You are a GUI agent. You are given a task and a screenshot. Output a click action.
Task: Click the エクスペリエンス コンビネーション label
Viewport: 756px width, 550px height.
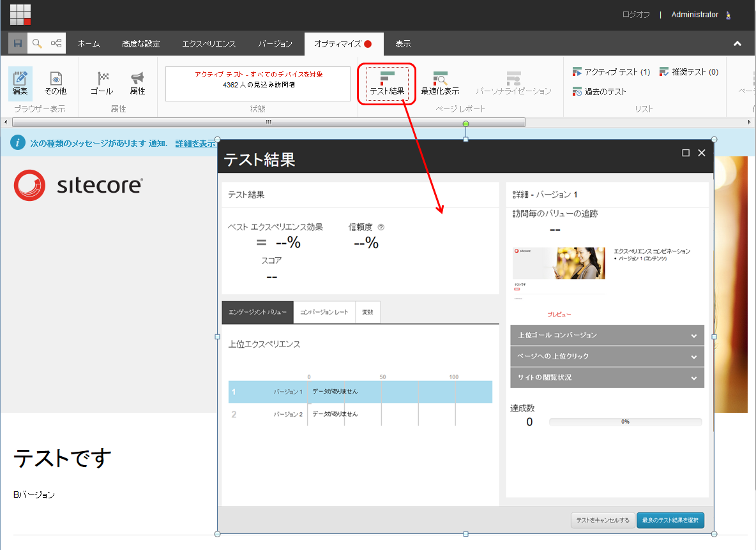point(652,251)
